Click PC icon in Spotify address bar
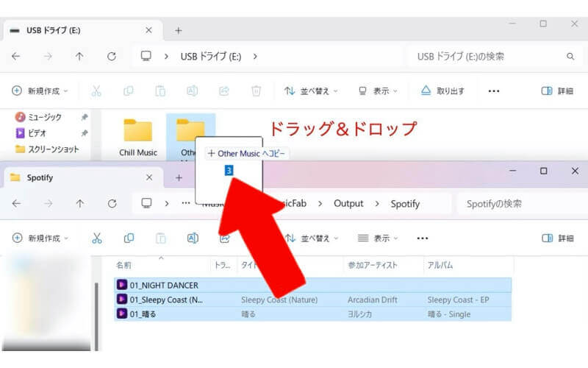 (x=146, y=204)
